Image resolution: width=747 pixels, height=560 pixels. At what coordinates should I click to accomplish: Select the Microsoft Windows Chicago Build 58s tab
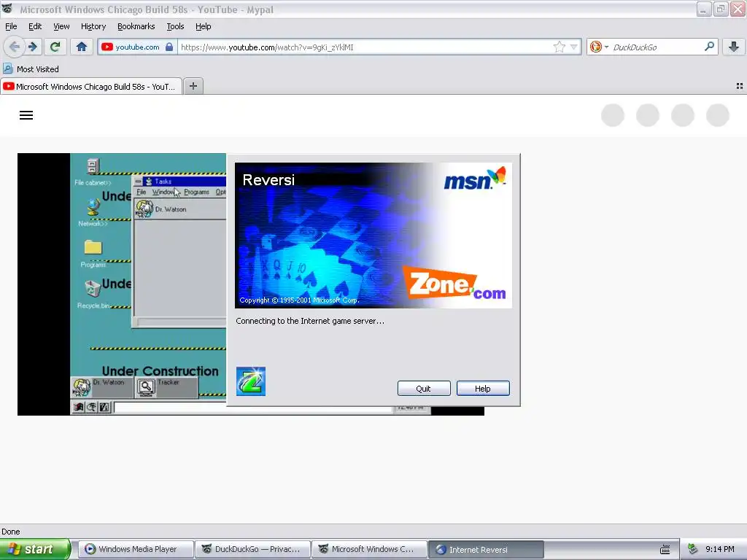(x=91, y=86)
